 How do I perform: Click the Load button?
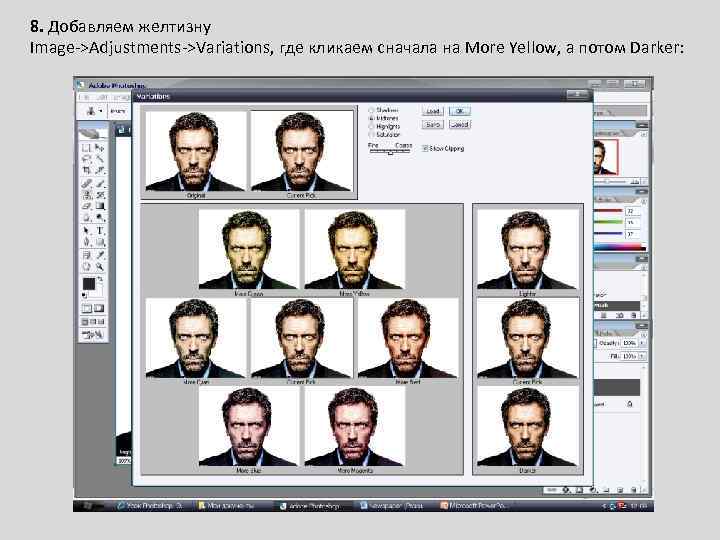pos(433,111)
